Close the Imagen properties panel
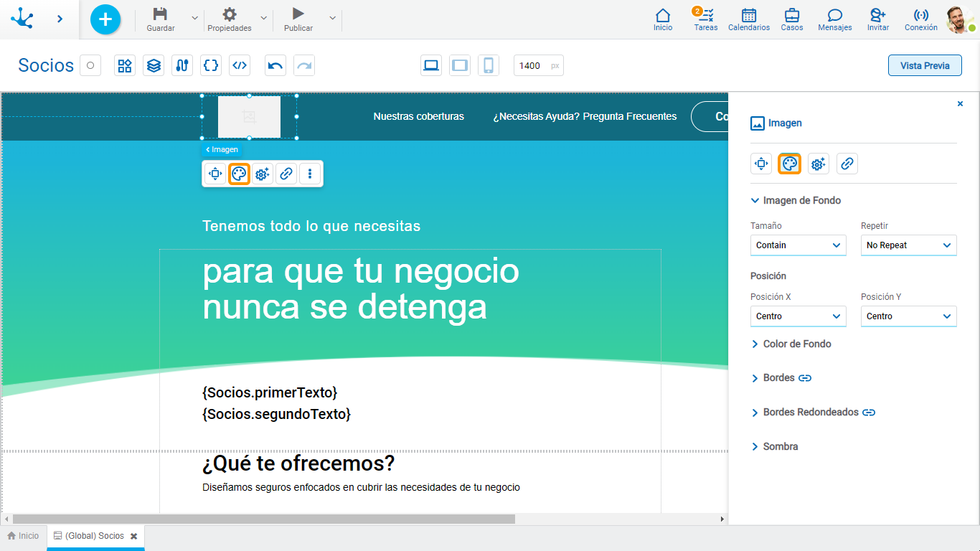Image resolution: width=980 pixels, height=551 pixels. 960,104
